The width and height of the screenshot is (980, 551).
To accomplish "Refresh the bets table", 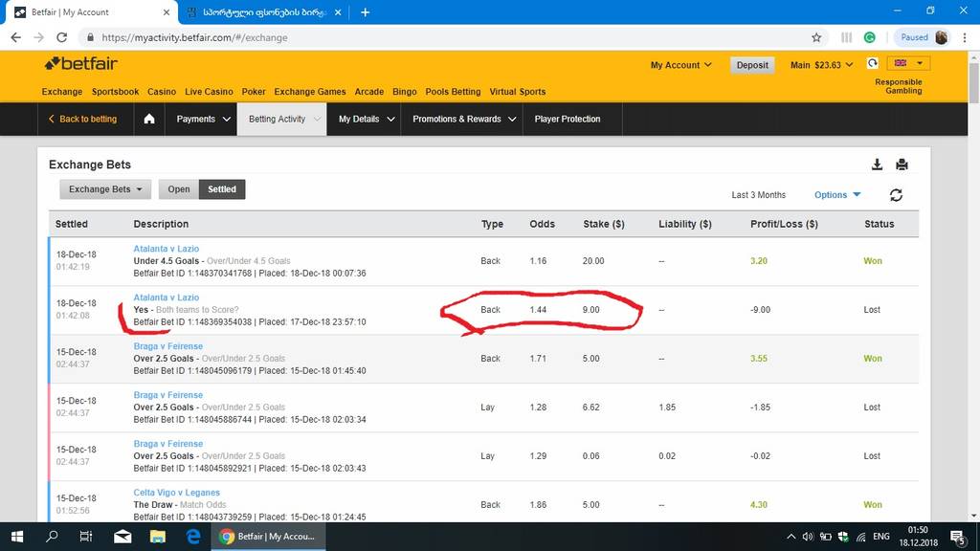I will coord(896,195).
